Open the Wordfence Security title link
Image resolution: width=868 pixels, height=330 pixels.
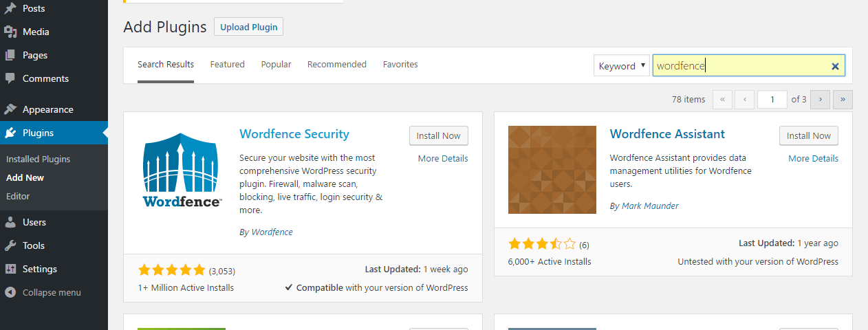(x=294, y=134)
